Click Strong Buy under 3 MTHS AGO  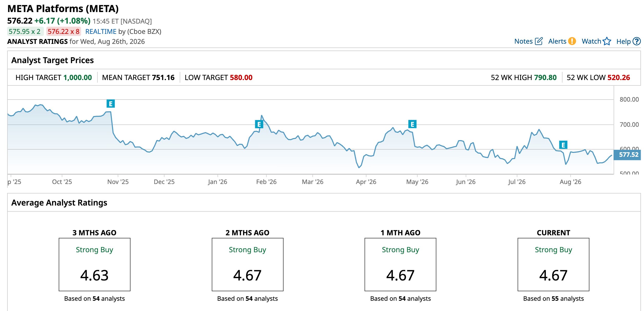pyautogui.click(x=94, y=250)
